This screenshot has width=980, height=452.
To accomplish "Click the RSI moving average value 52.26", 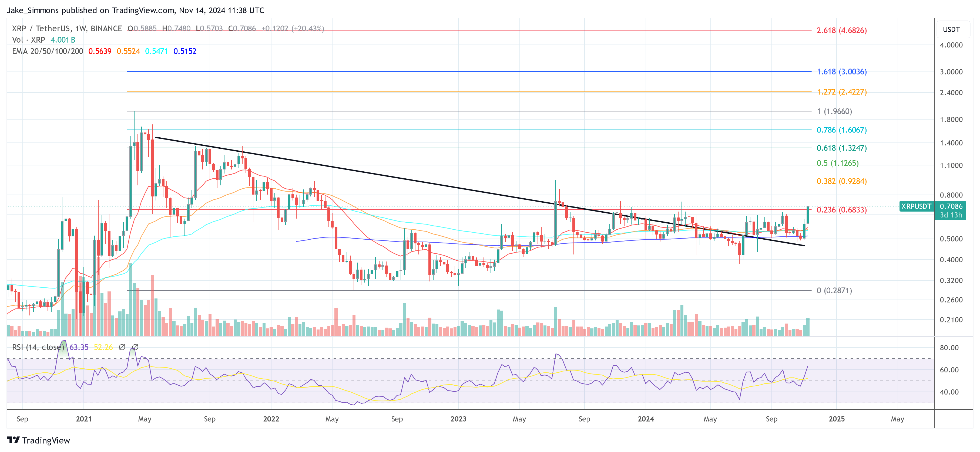I will (x=103, y=347).
